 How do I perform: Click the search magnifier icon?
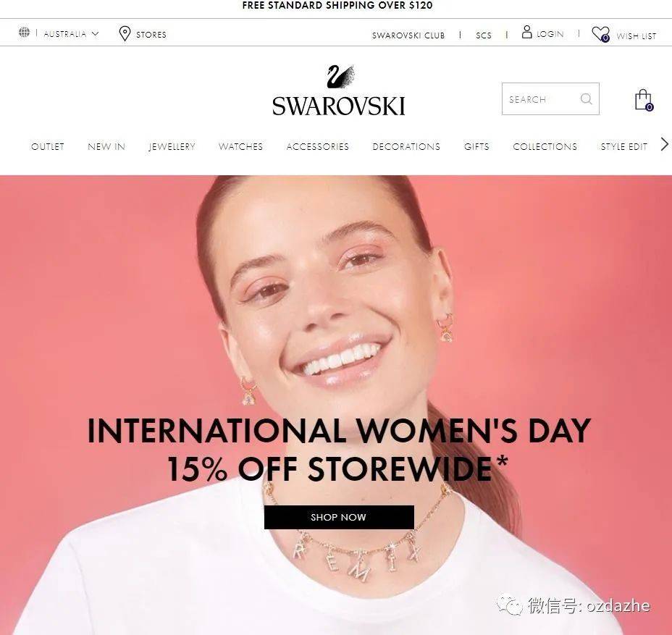586,99
